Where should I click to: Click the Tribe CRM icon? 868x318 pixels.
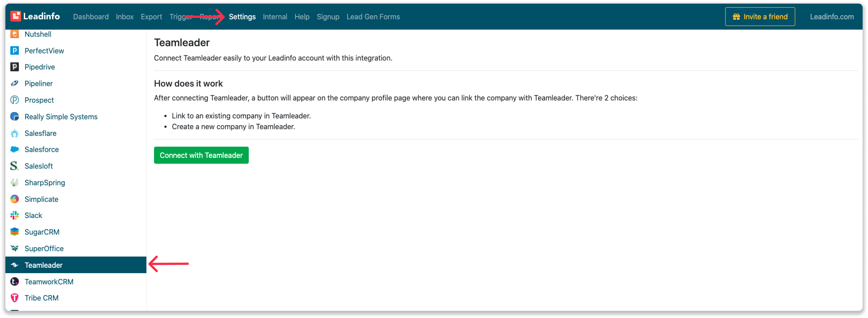(15, 297)
